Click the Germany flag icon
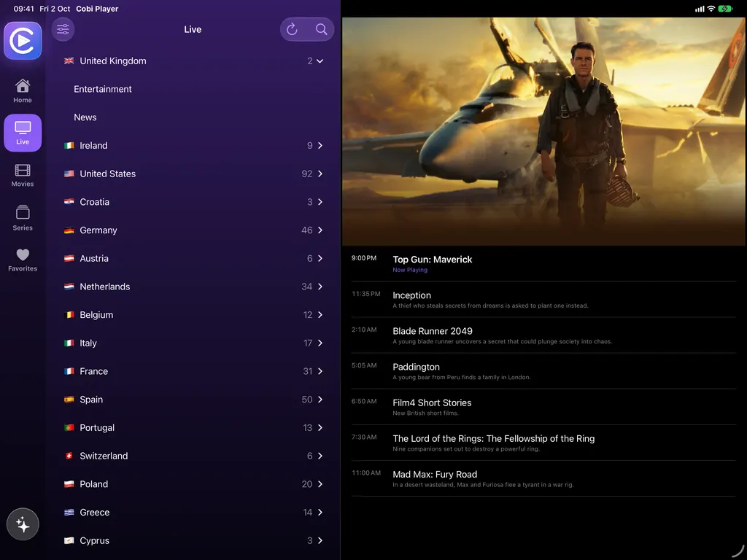 coord(69,230)
